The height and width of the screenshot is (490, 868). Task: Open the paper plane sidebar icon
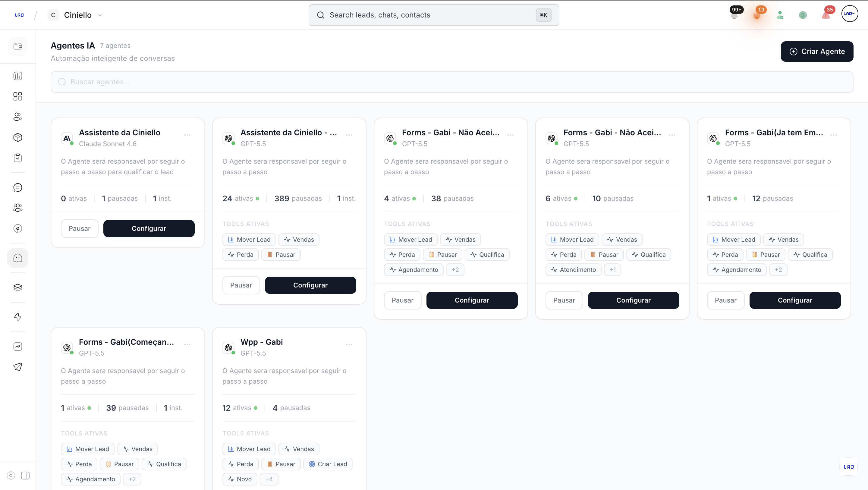(18, 367)
